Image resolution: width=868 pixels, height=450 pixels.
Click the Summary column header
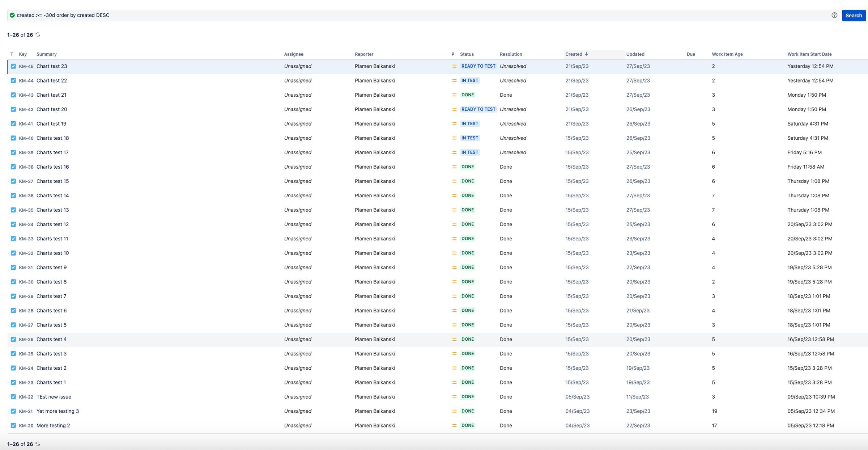(x=46, y=54)
